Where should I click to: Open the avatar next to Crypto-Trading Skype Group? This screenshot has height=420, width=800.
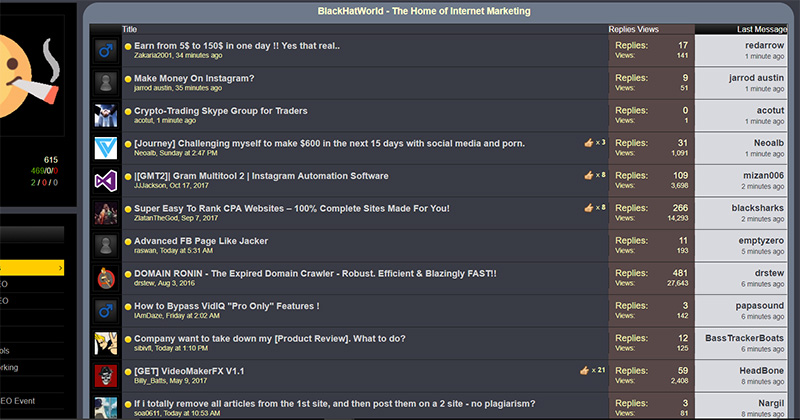[x=106, y=115]
